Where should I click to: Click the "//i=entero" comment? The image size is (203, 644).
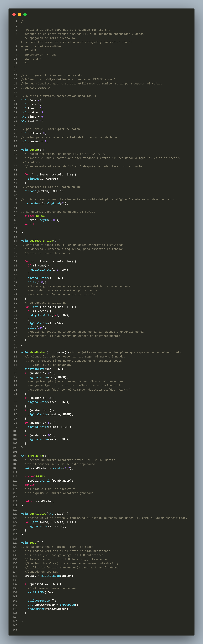point(31,162)
